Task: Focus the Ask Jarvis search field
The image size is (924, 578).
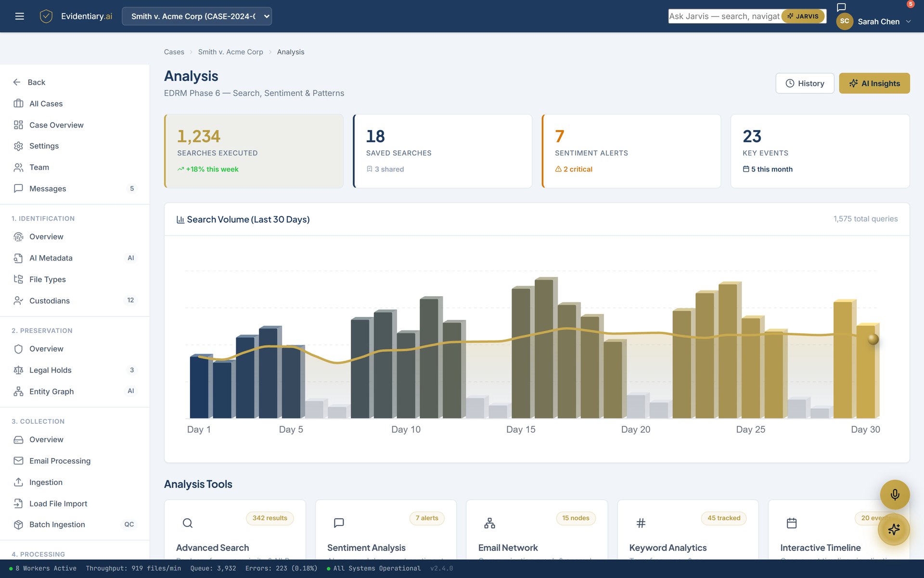Action: [725, 16]
